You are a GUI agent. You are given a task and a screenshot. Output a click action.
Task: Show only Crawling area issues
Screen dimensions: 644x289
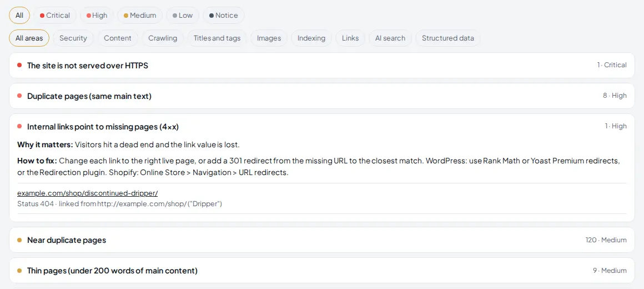(x=163, y=38)
